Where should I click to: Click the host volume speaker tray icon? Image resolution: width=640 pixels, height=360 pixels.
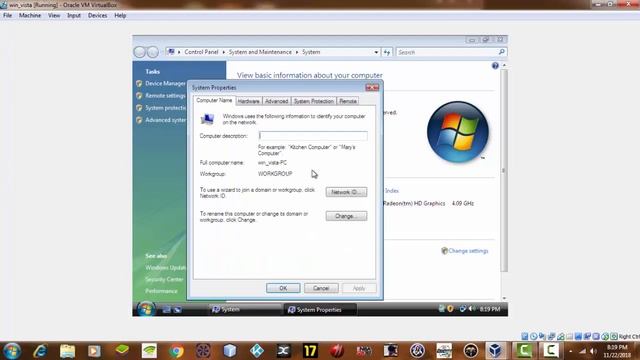pyautogui.click(x=594, y=351)
